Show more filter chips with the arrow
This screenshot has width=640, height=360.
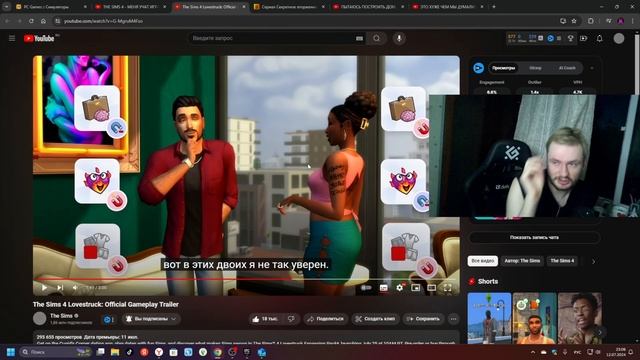coord(593,261)
